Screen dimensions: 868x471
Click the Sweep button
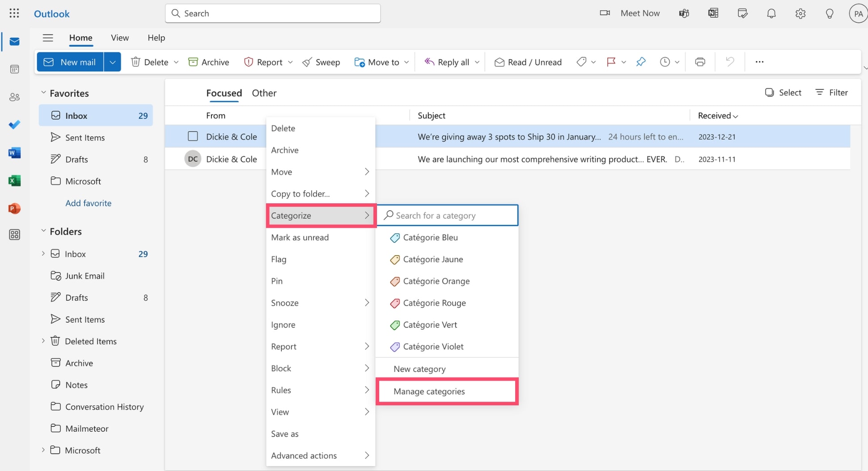(x=321, y=62)
